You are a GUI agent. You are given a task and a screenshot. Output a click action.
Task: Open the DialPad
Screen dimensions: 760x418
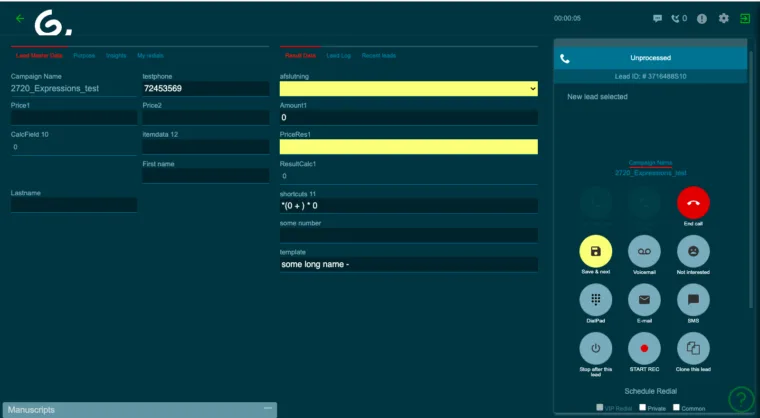coord(596,300)
